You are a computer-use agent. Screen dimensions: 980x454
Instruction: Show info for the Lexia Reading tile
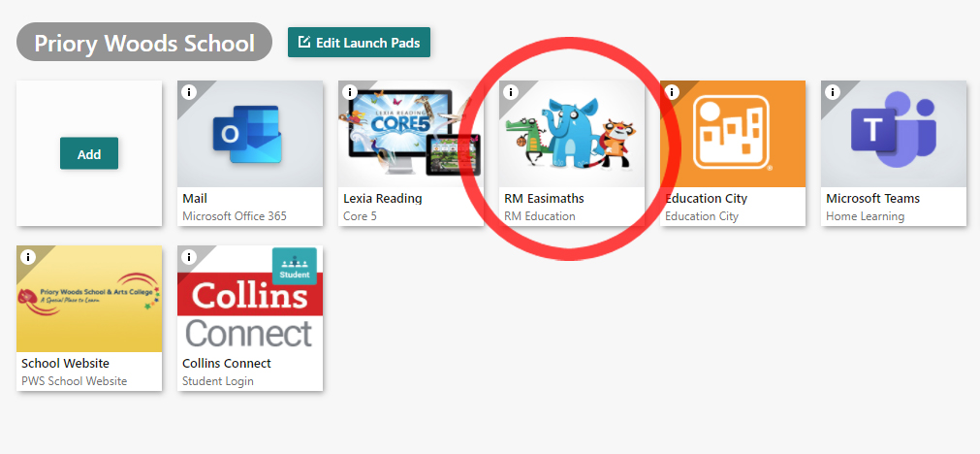tap(349, 92)
